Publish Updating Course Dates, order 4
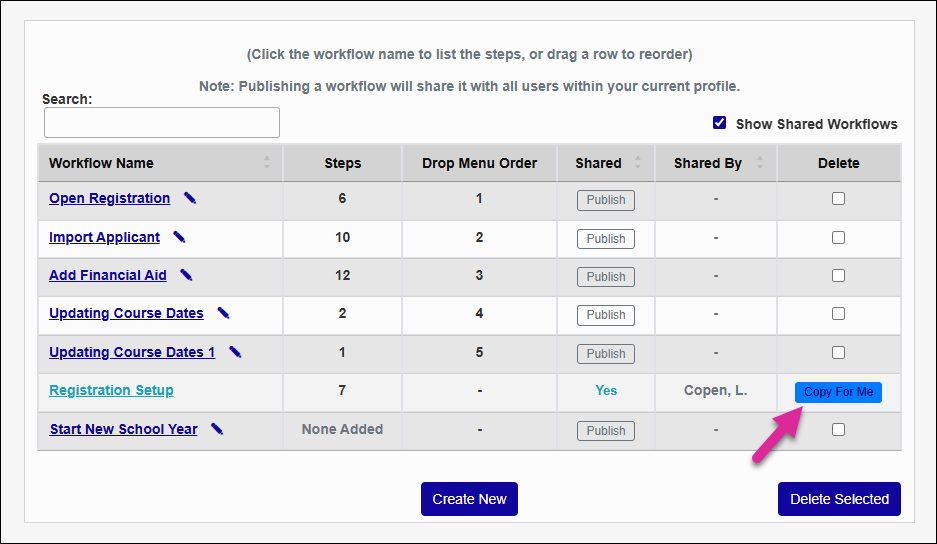Image resolution: width=937 pixels, height=544 pixels. pos(606,315)
